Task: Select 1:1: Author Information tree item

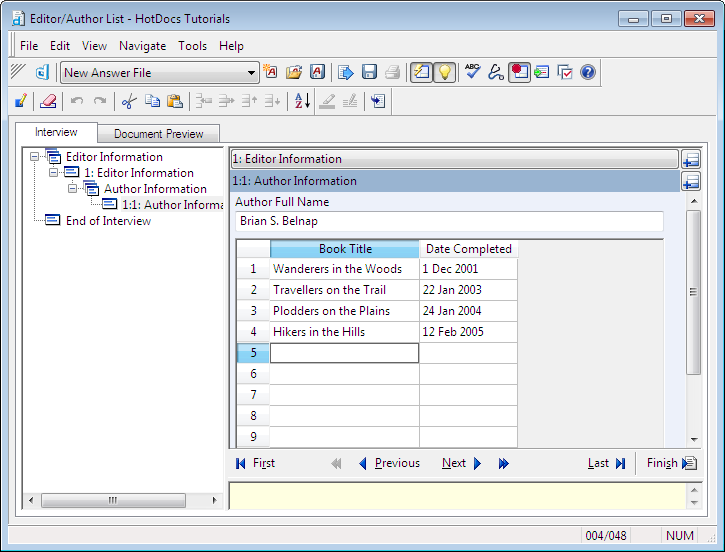Action: (x=173, y=205)
